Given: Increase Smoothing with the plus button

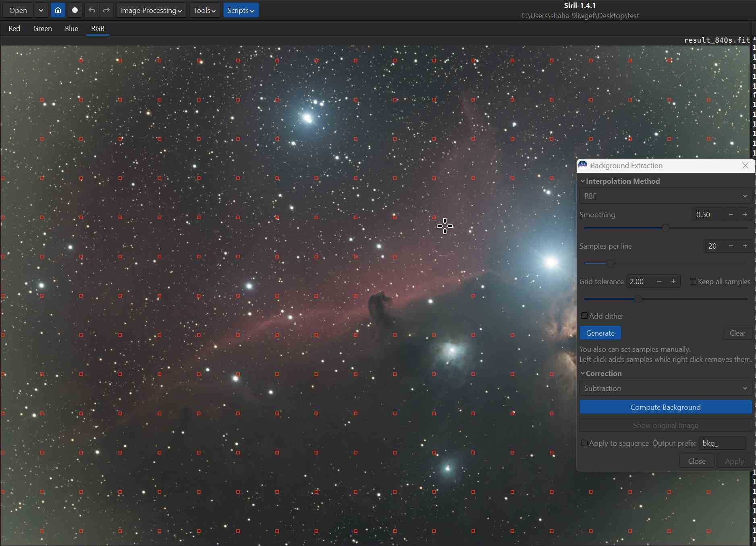Looking at the screenshot, I should click(745, 215).
